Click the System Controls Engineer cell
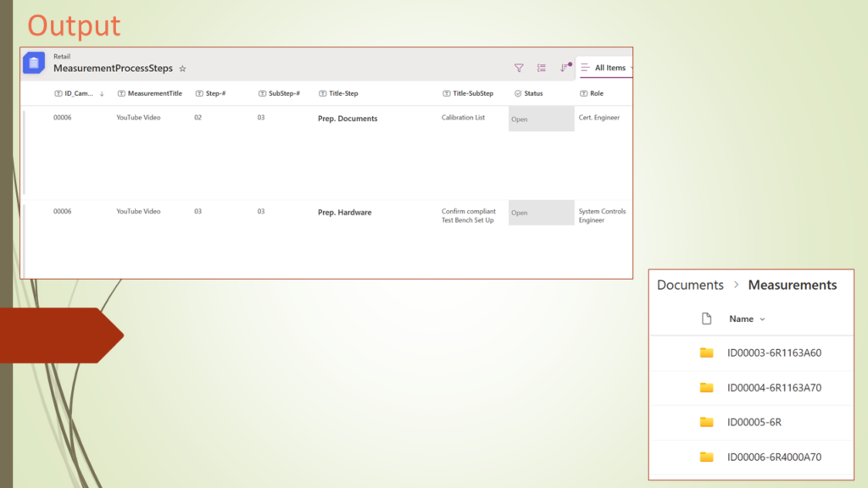 (x=603, y=216)
